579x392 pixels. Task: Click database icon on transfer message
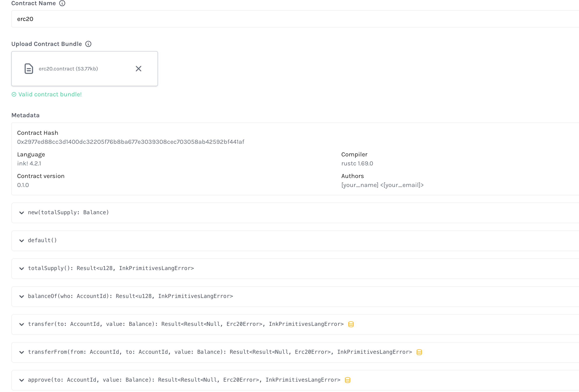(x=351, y=324)
